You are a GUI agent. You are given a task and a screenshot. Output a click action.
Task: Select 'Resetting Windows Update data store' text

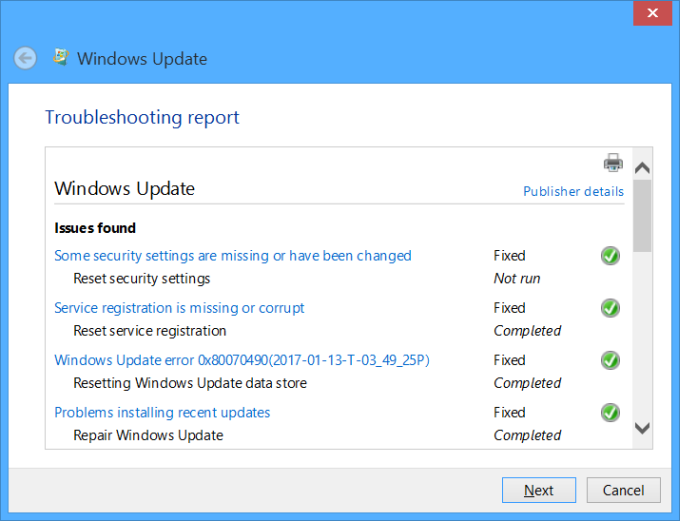(190, 383)
